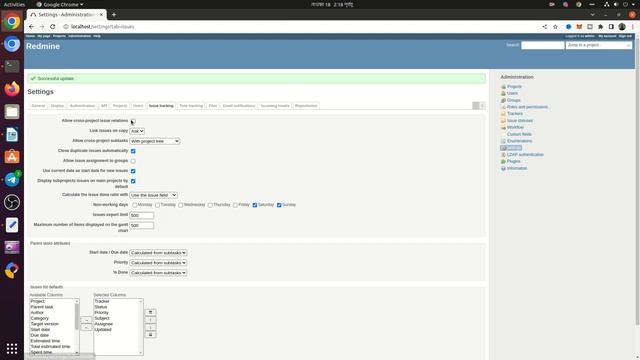Open Workflow admin page

(515, 127)
